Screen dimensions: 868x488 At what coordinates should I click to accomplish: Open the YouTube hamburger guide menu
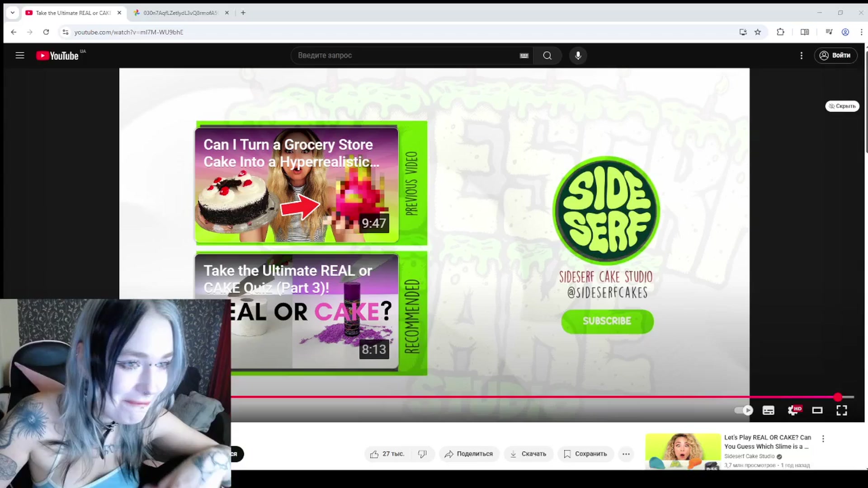point(19,55)
